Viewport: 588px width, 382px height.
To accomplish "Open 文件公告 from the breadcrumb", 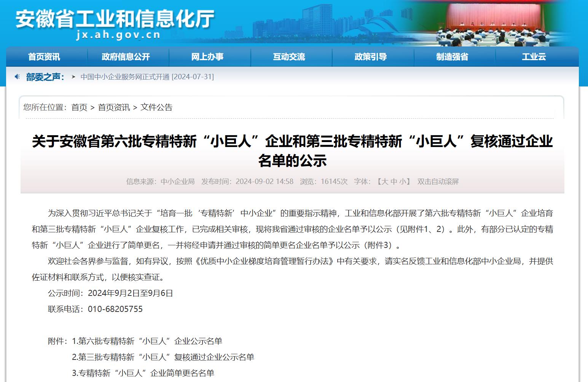I will tap(157, 107).
